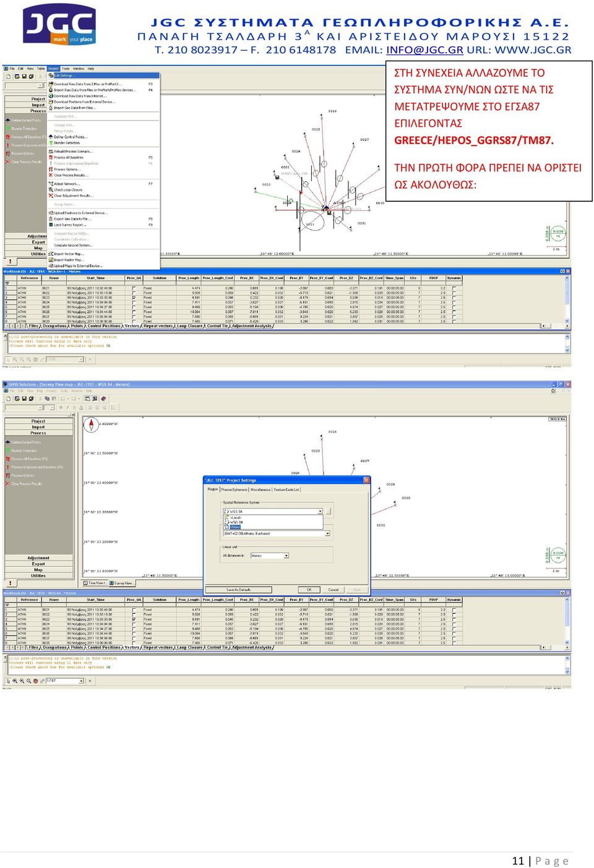Image resolution: width=594 pixels, height=868 pixels.
Task: Click the lower workbook vertical scrollbar
Action: pyautogui.click(x=567, y=622)
